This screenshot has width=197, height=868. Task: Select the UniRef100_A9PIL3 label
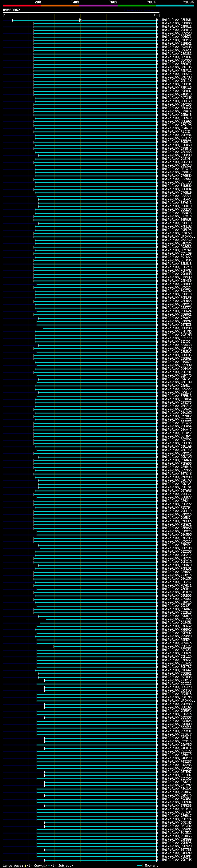click(x=176, y=88)
